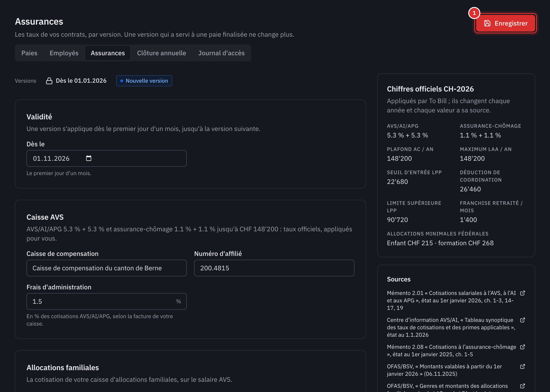This screenshot has height=392, width=550.
Task: Click the lock icon beside Dès le 01.01.2026
Action: (49, 81)
